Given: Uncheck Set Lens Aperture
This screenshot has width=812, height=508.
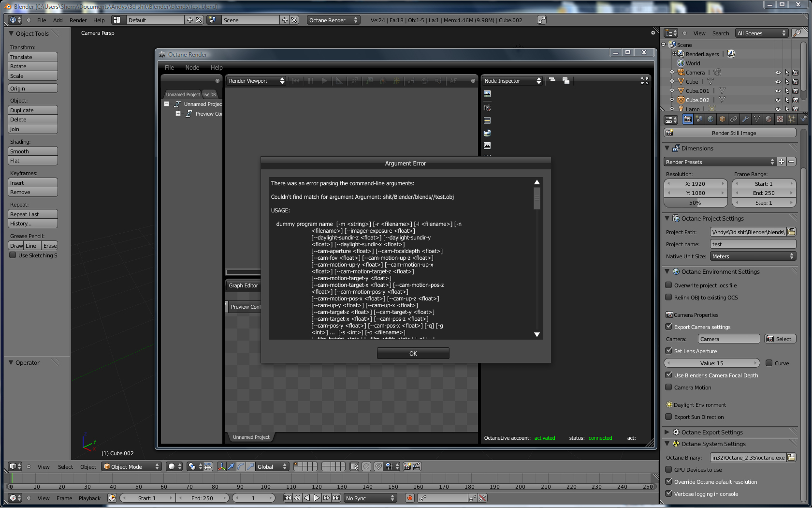Looking at the screenshot, I should [x=669, y=351].
